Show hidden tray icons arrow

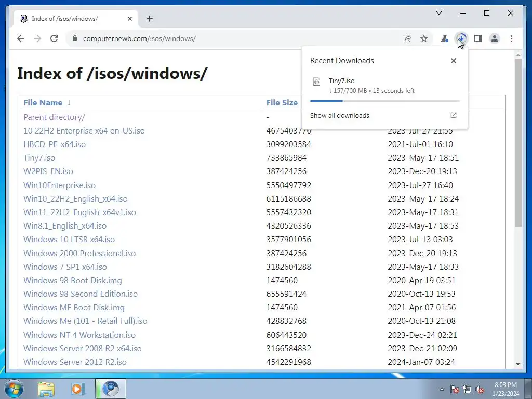pyautogui.click(x=442, y=390)
